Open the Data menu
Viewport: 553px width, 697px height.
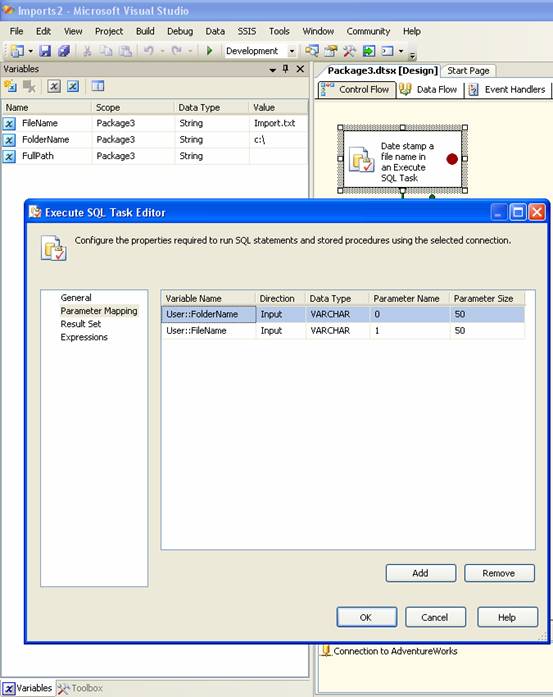point(215,31)
